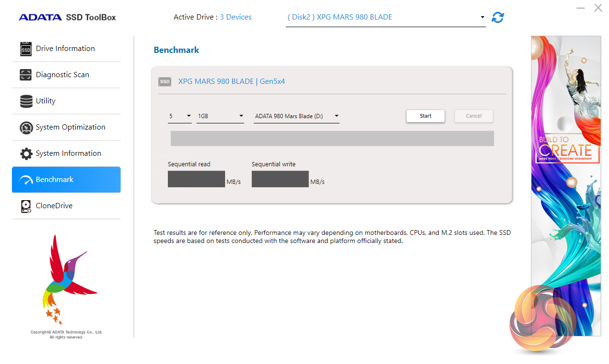Start the benchmark test

coord(425,116)
